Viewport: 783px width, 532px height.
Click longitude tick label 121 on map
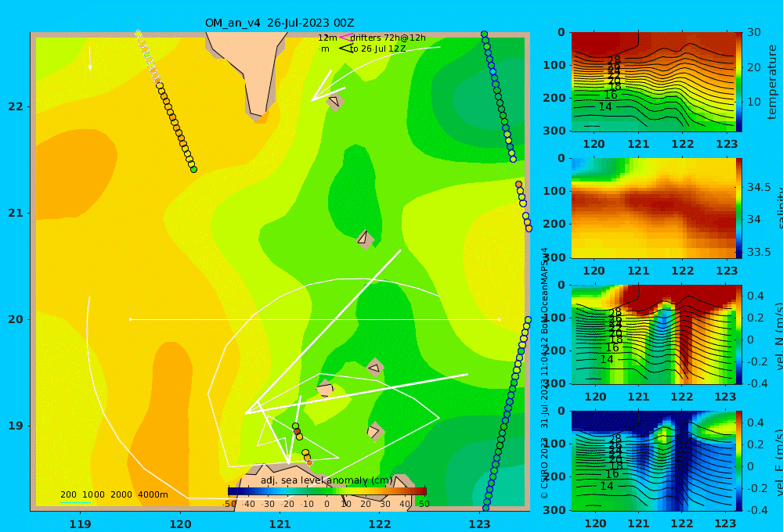(280, 524)
